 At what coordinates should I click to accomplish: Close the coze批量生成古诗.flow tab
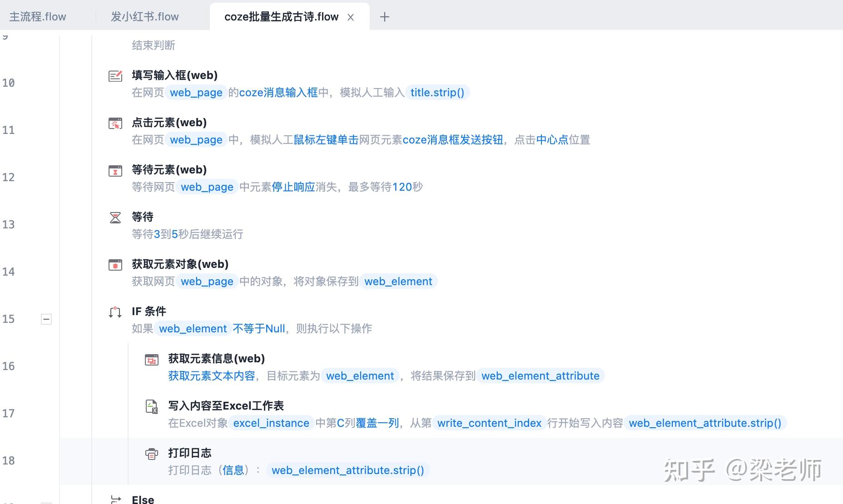click(351, 17)
